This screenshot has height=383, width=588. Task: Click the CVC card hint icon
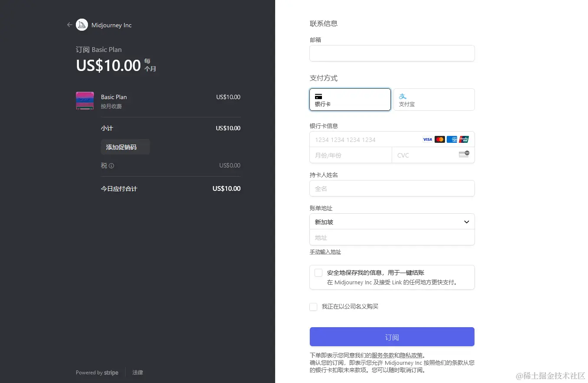click(x=464, y=154)
